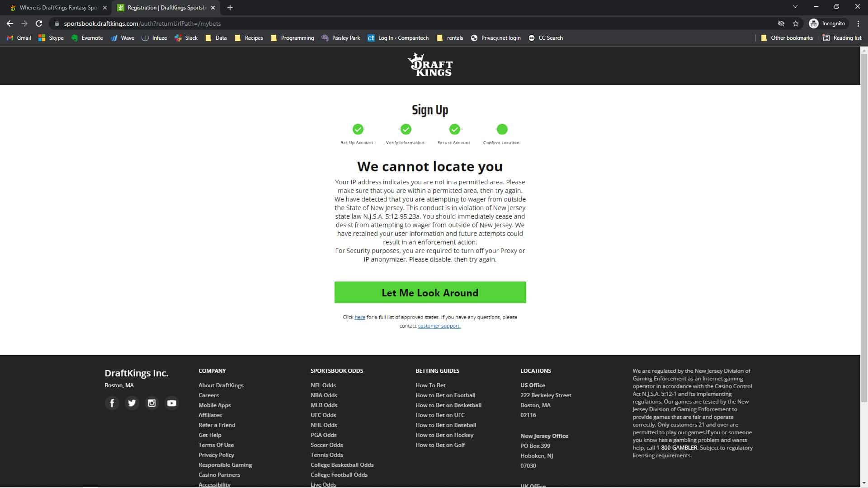This screenshot has width=868, height=488.
Task: Click the Verify Information step circle
Action: tap(406, 130)
